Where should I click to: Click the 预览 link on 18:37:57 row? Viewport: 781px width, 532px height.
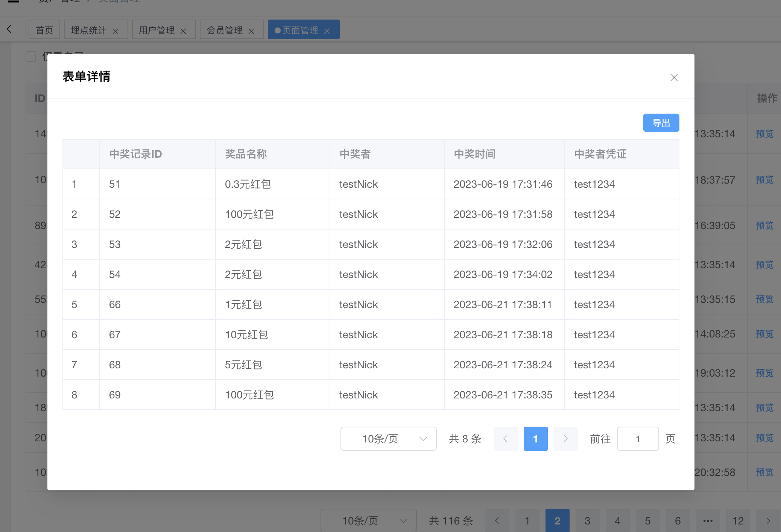(764, 180)
